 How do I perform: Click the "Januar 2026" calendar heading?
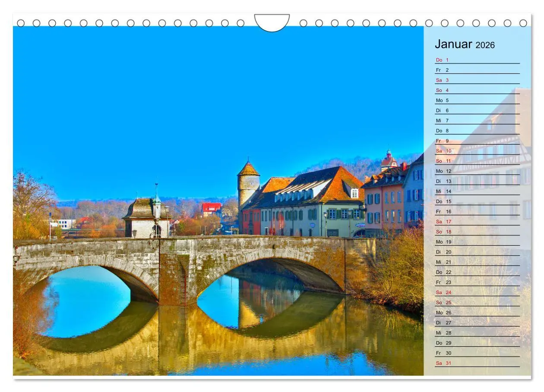click(464, 44)
